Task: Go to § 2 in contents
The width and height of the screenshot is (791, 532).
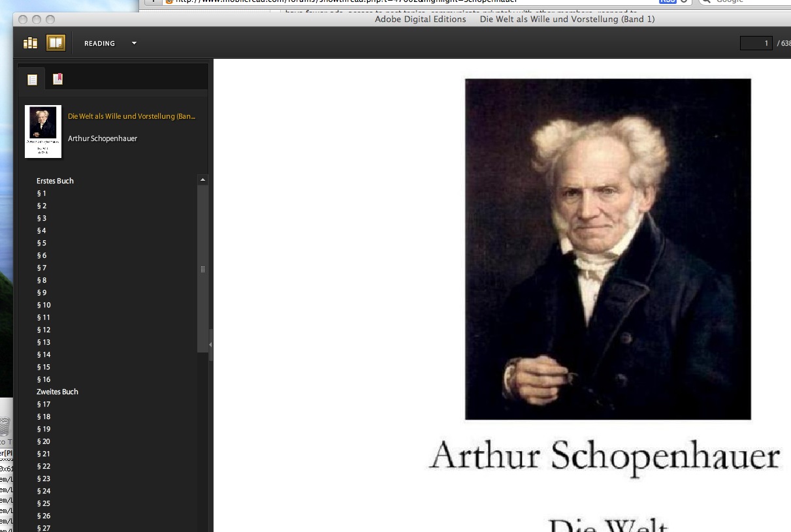Action: tap(42, 206)
